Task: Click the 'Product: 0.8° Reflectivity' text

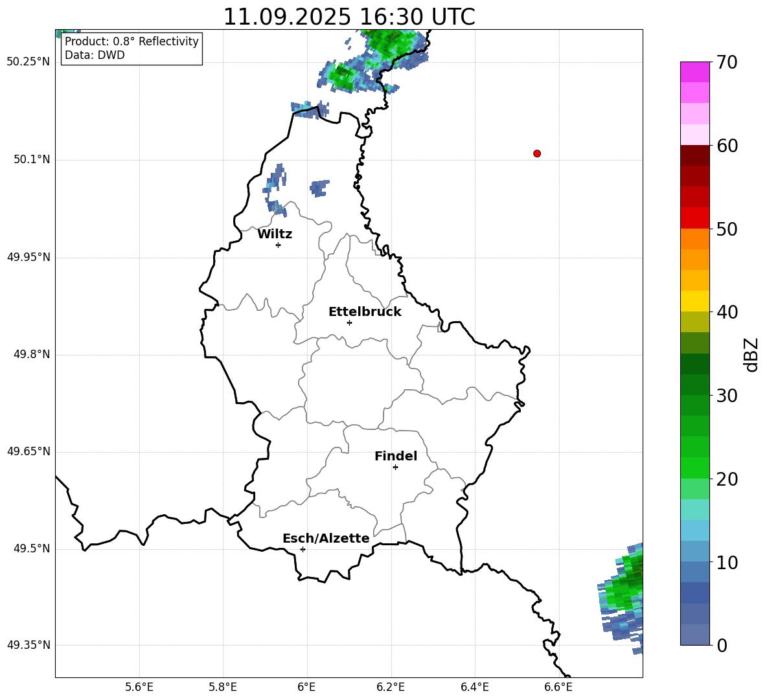Action: coord(132,41)
